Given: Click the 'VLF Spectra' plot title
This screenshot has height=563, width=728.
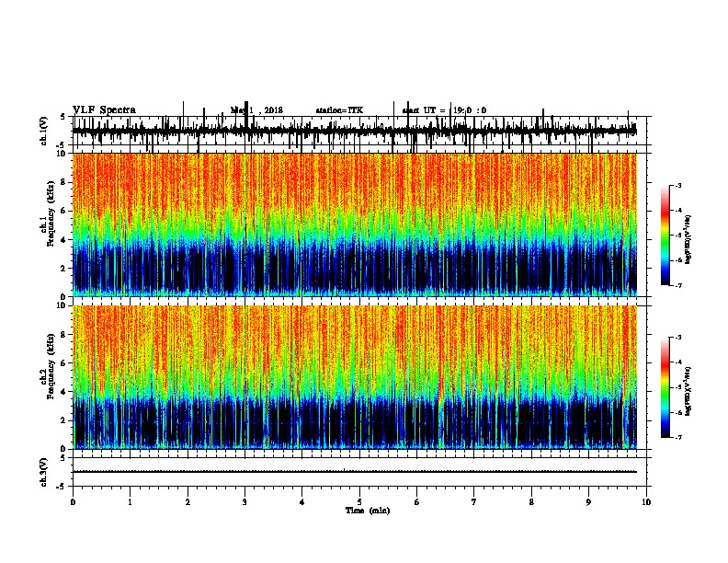Looking at the screenshot, I should coord(104,110).
